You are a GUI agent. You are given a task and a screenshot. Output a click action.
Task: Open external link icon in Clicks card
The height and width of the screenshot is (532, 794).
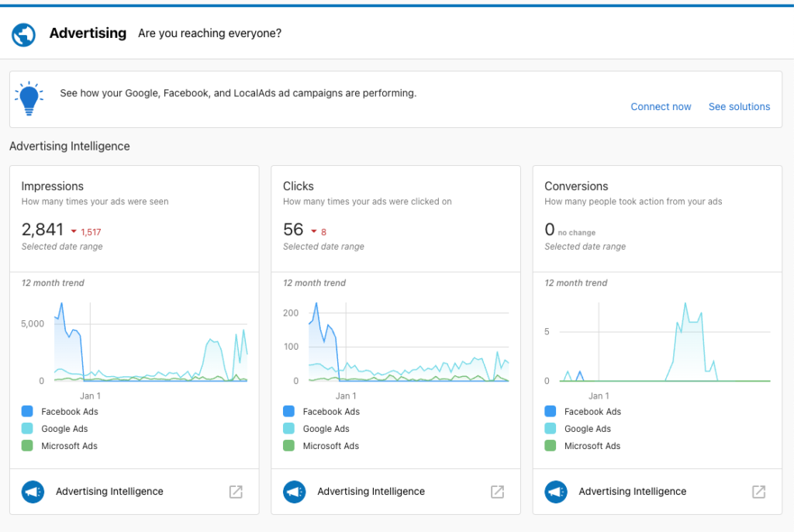(x=497, y=492)
